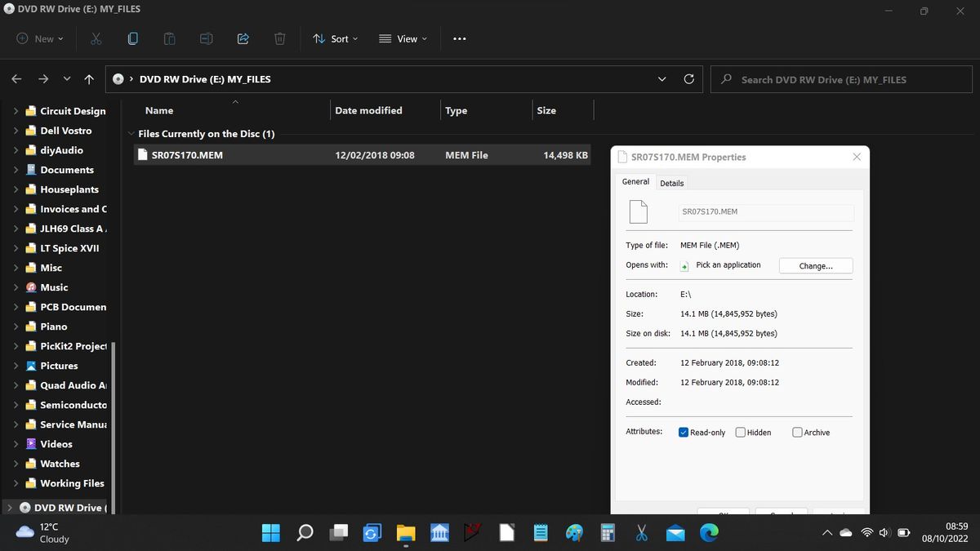
Task: Open Microsoft Edge from the taskbar
Action: [709, 533]
